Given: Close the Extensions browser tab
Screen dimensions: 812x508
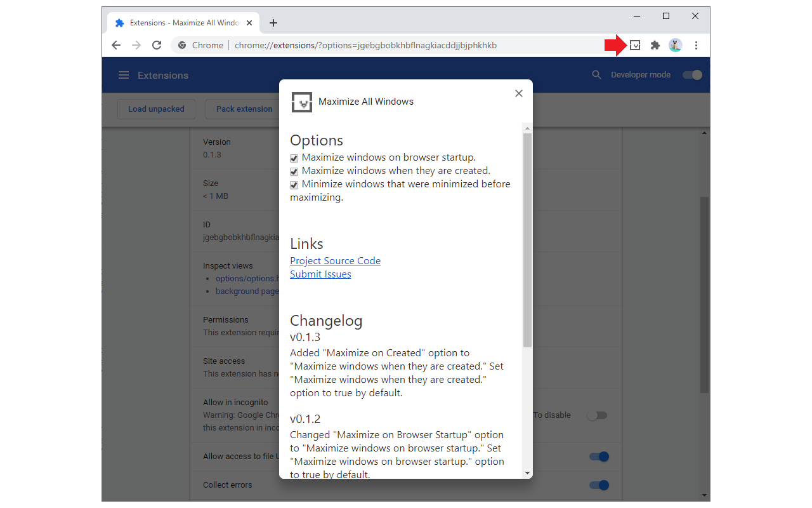Looking at the screenshot, I should 249,23.
